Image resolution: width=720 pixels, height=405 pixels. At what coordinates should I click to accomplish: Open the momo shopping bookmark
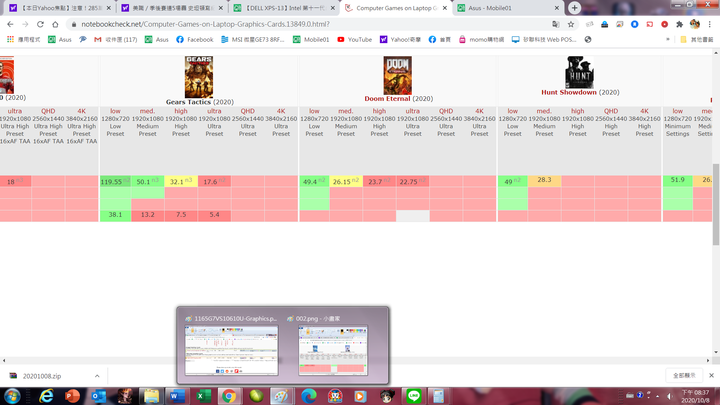point(481,39)
